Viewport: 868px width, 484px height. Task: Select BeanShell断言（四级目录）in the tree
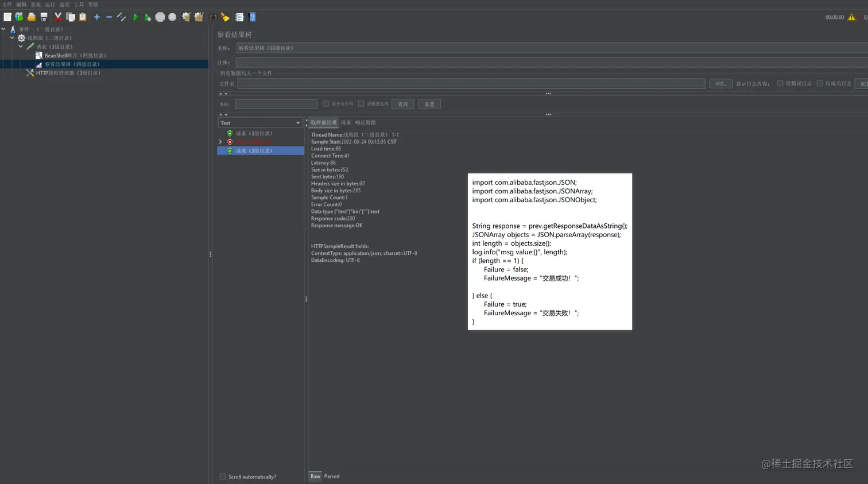[75, 56]
